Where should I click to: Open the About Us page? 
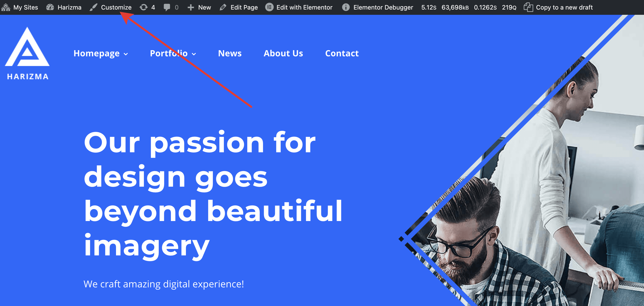pyautogui.click(x=283, y=53)
